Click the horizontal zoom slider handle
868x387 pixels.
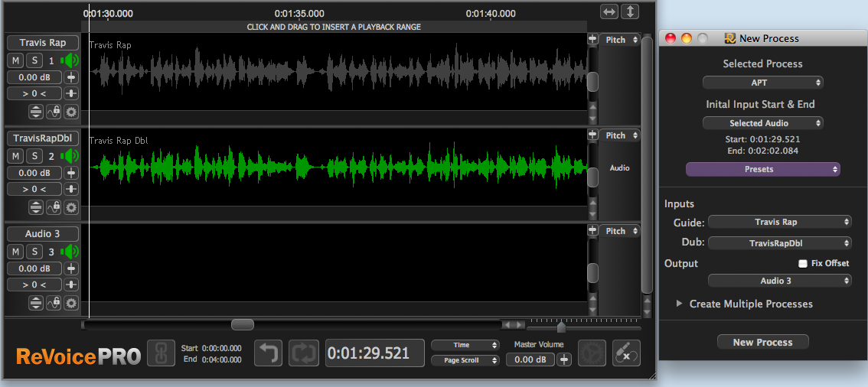pos(561,327)
